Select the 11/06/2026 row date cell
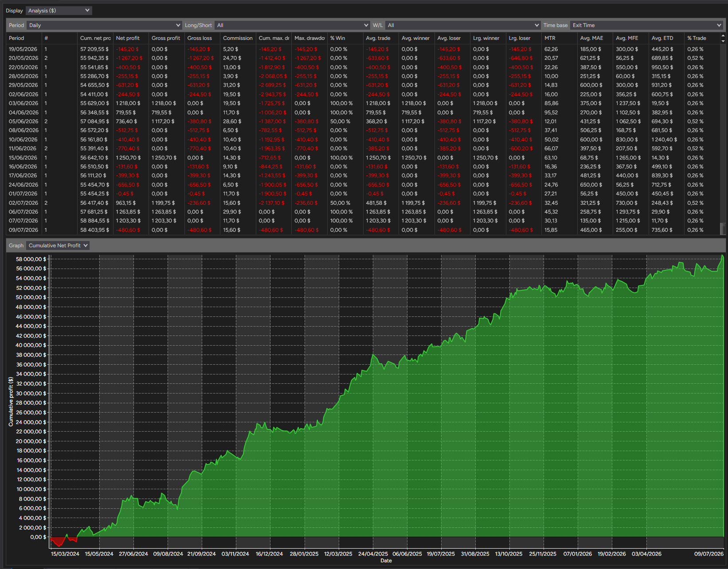The height and width of the screenshot is (569, 728). coord(23,148)
